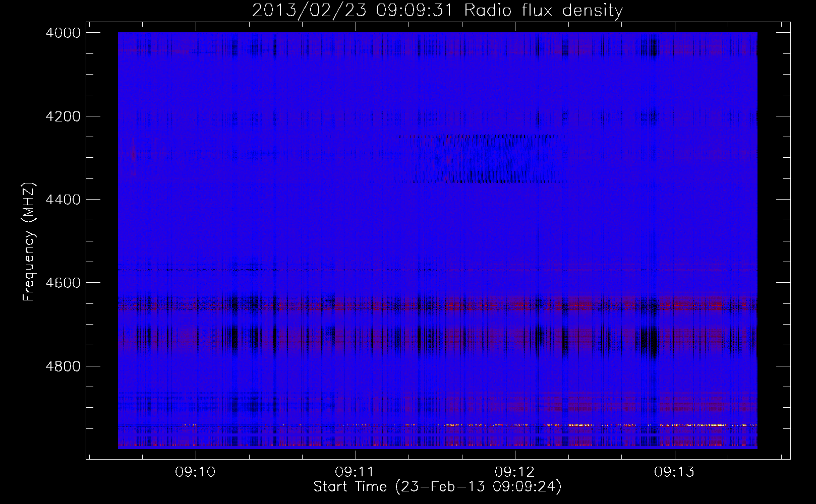Screen dimensions: 816x504
Task: Click the '4800' frequency axis label
Action: pyautogui.click(x=63, y=366)
